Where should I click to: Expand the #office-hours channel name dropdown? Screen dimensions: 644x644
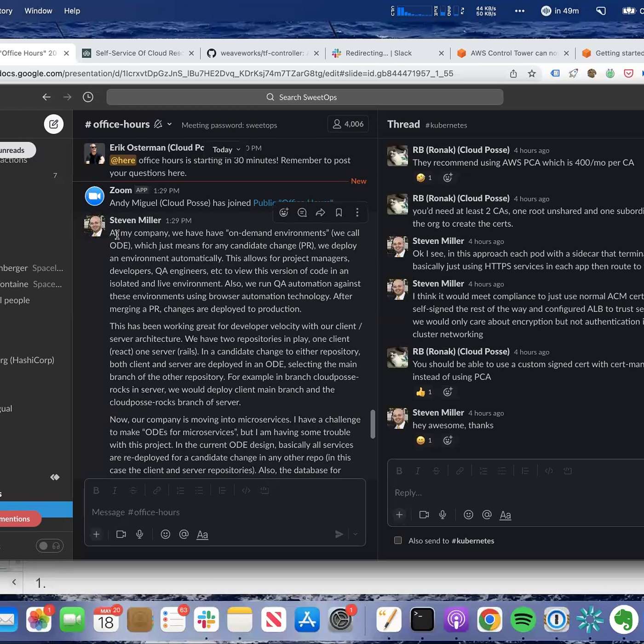tap(169, 124)
